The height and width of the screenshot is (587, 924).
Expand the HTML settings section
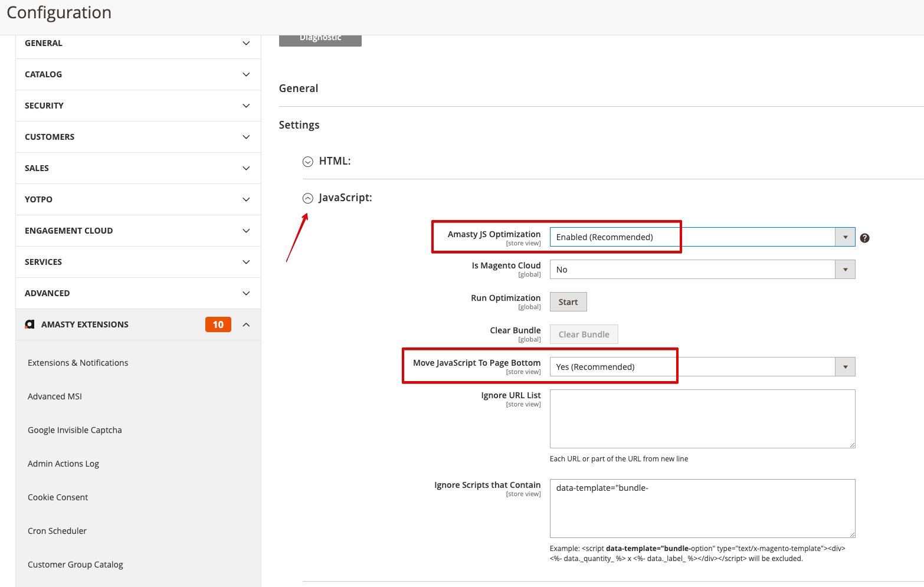coord(307,161)
